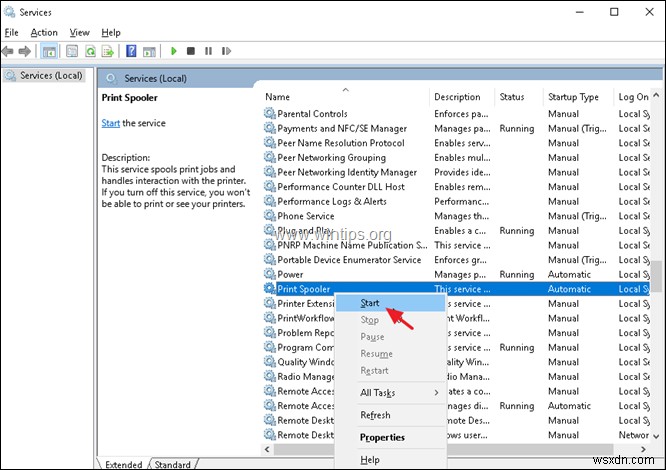Image resolution: width=666 pixels, height=470 pixels.
Task: Click the Pause Service toolbar icon
Action: pos(208,51)
